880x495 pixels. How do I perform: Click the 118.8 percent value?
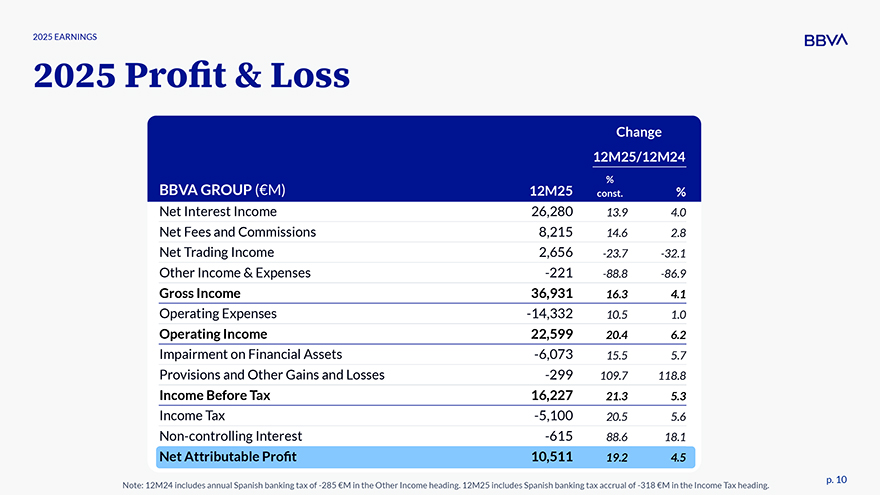(672, 376)
